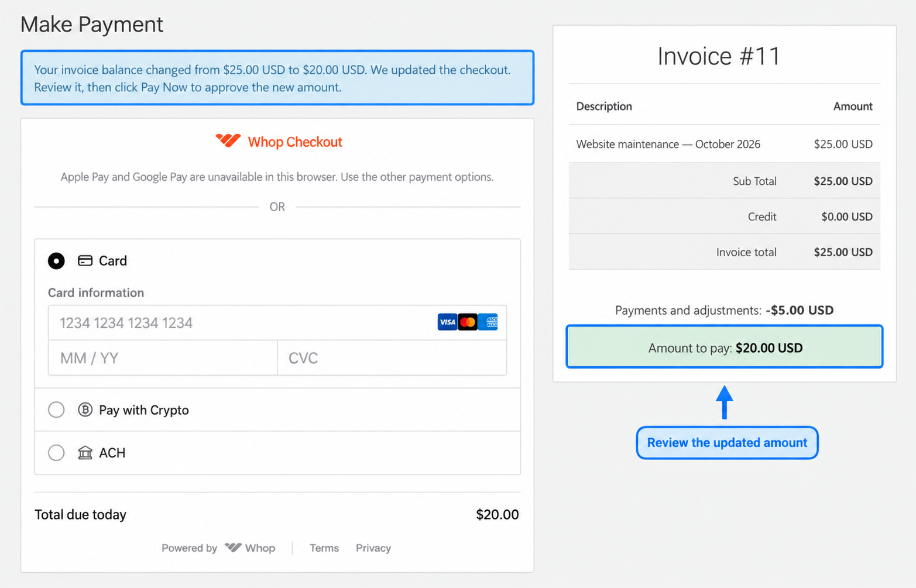Click the Mastercard logo in card field
The width and height of the screenshot is (916, 588).
468,322
